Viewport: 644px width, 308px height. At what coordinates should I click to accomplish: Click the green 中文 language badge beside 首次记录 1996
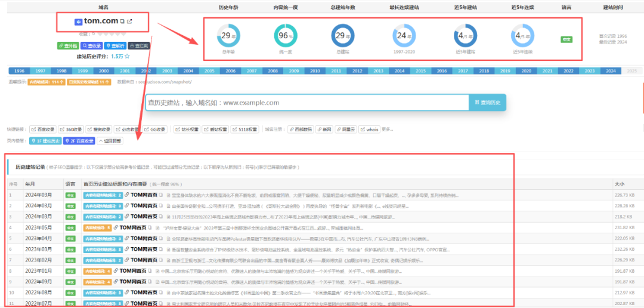point(567,39)
